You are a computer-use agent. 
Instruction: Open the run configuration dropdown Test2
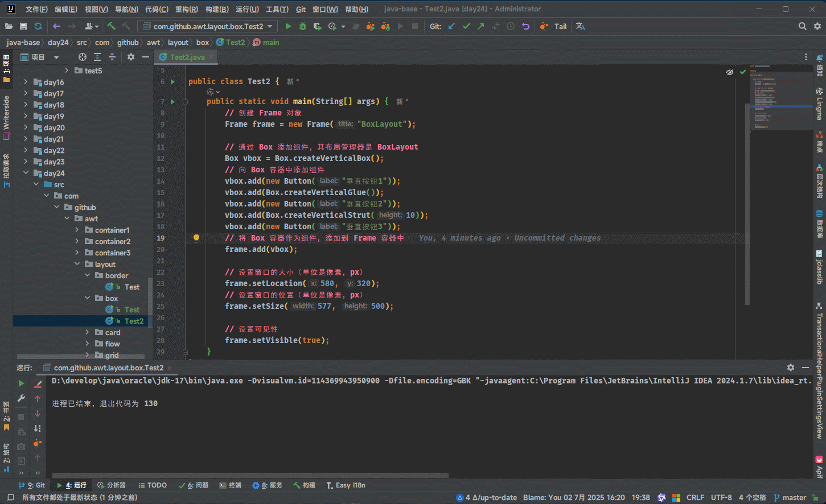[x=208, y=26]
